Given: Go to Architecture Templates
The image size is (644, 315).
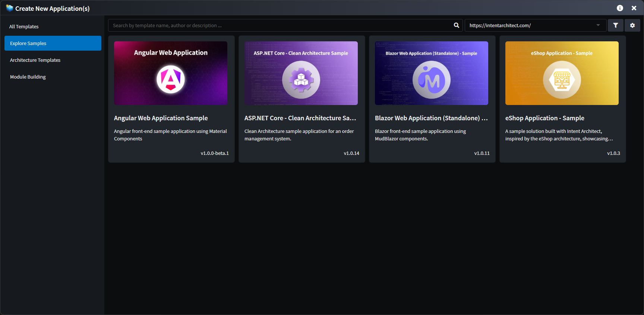Looking at the screenshot, I should click(53, 60).
